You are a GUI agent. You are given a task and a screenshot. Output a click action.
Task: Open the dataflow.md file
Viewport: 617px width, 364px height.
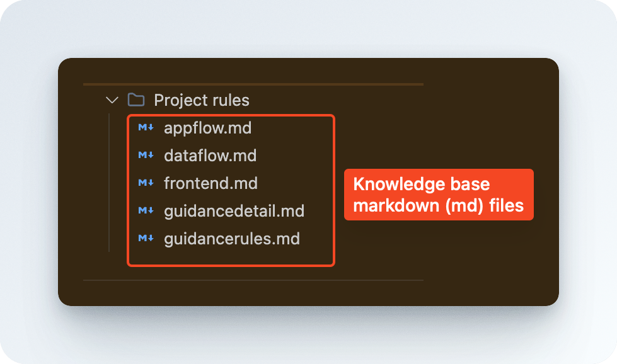pyautogui.click(x=210, y=156)
